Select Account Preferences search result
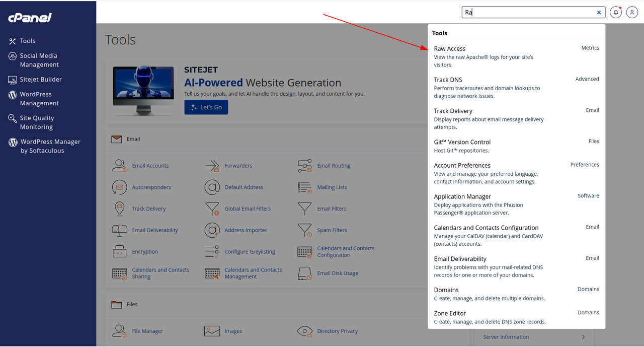 click(x=517, y=173)
